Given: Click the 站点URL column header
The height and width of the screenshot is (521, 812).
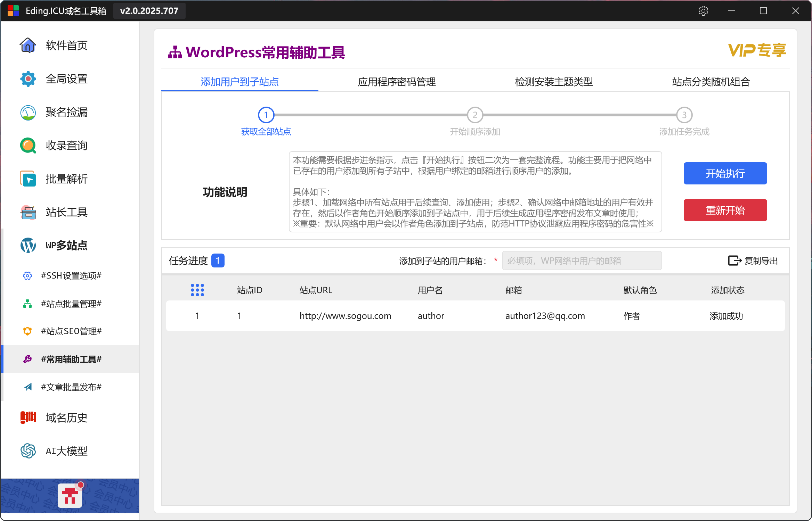Looking at the screenshot, I should click(x=316, y=290).
